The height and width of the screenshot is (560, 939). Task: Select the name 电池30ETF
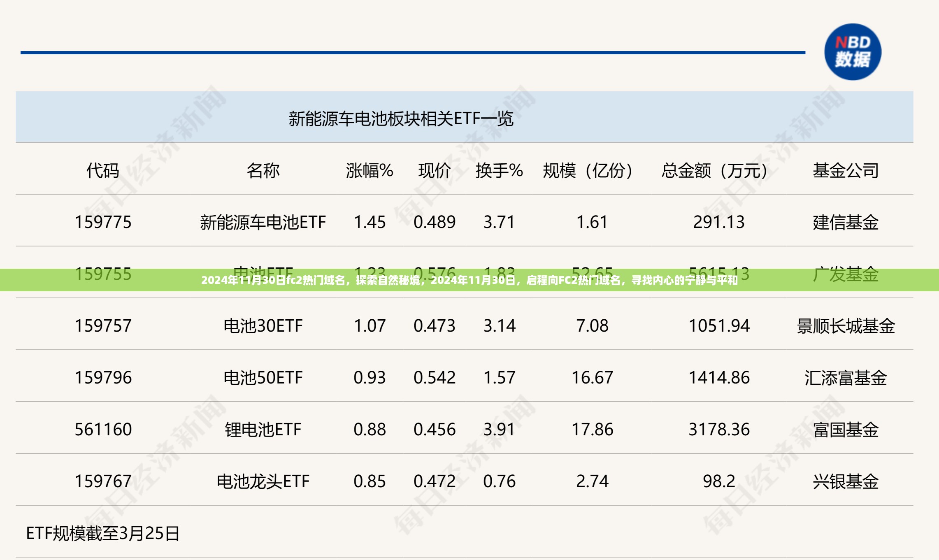click(x=263, y=326)
